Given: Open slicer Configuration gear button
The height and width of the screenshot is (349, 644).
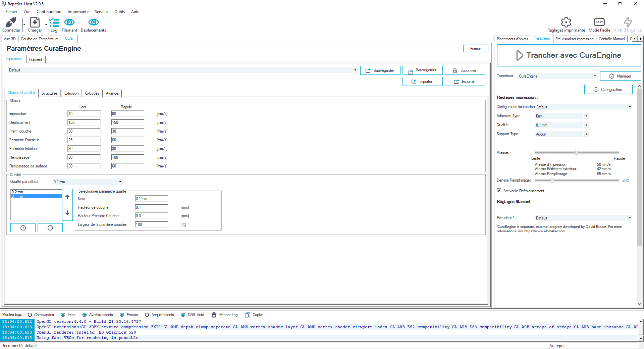Looking at the screenshot, I should pyautogui.click(x=608, y=90).
